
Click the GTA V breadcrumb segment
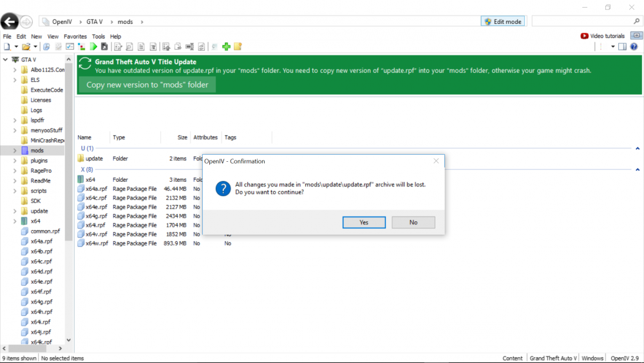pos(95,22)
